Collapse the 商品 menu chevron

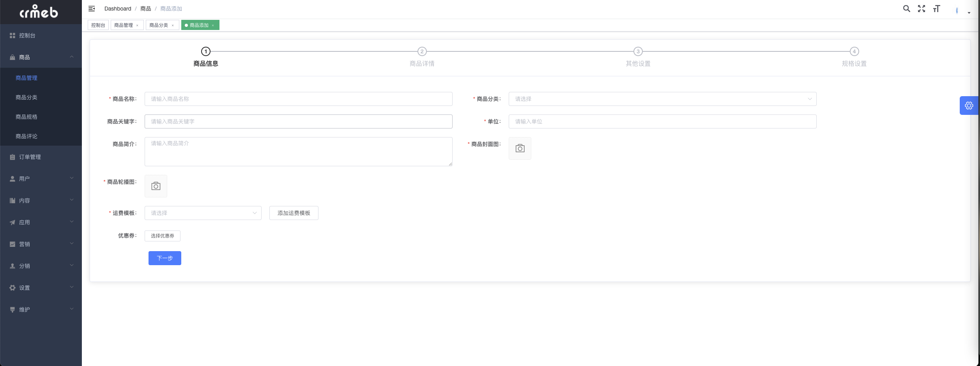tap(72, 57)
